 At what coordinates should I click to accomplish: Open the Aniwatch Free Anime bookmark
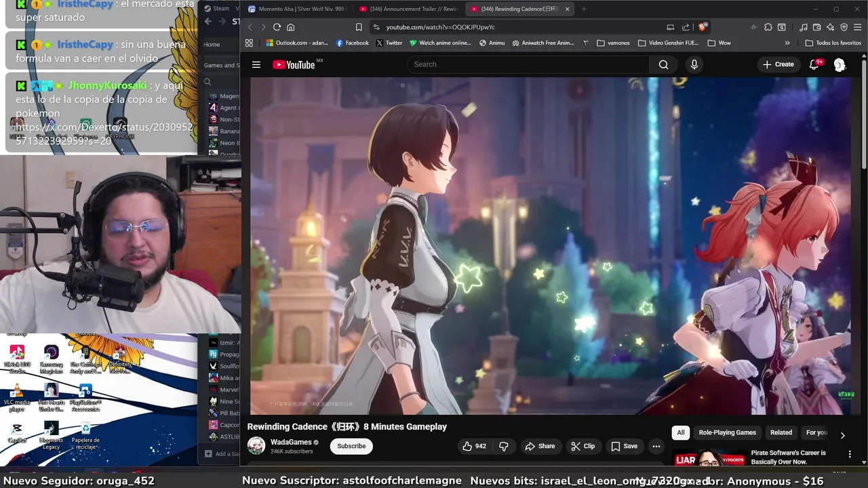(543, 43)
